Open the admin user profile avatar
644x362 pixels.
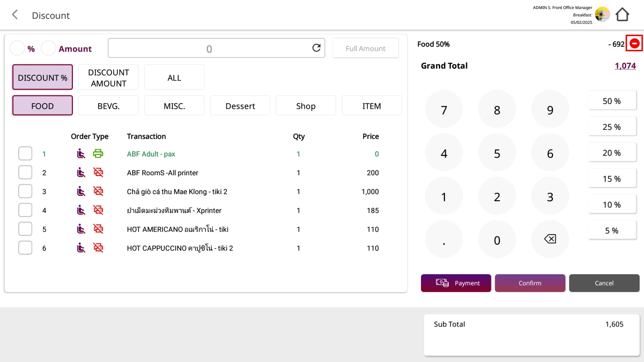coord(602,15)
